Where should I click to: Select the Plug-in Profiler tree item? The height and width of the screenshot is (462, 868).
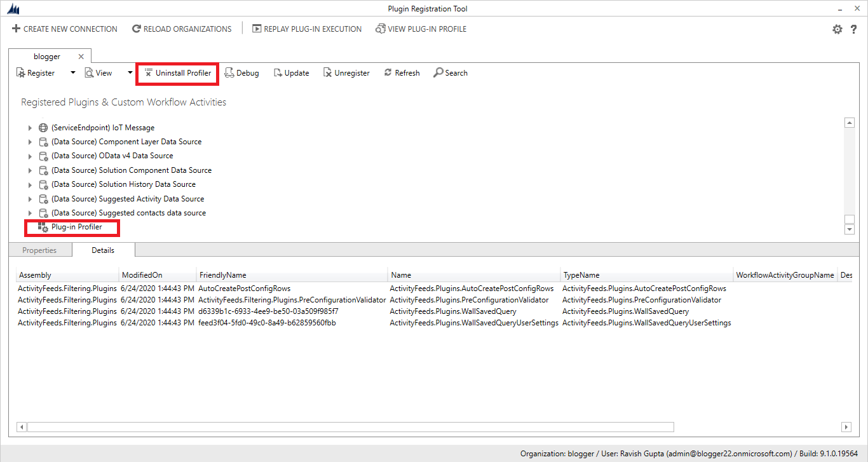click(x=76, y=227)
